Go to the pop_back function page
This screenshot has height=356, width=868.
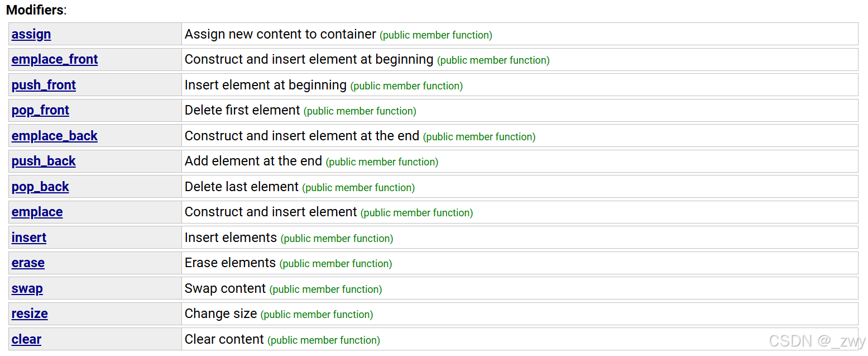point(40,187)
